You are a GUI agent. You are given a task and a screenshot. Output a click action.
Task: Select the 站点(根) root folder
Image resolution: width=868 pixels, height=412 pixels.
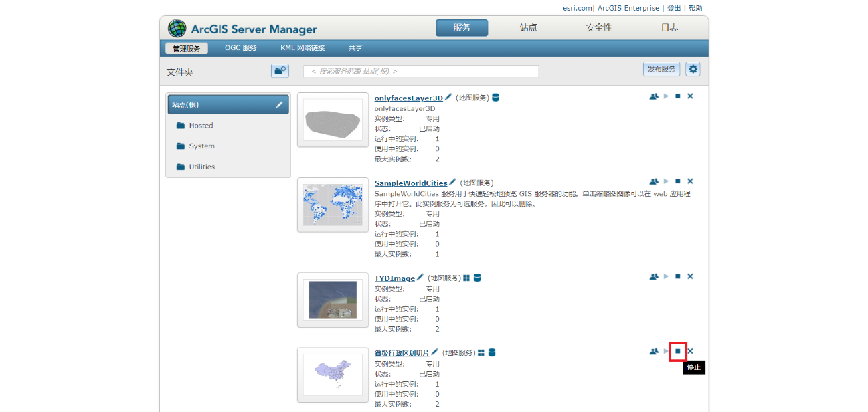pos(228,104)
